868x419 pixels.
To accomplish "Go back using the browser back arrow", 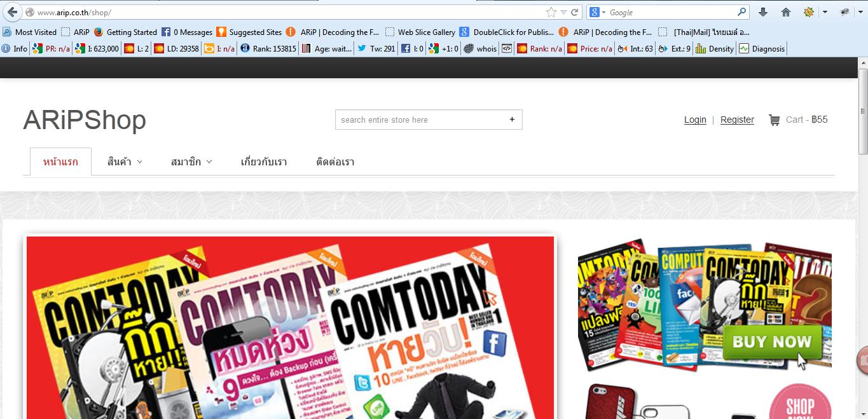I will (x=12, y=12).
